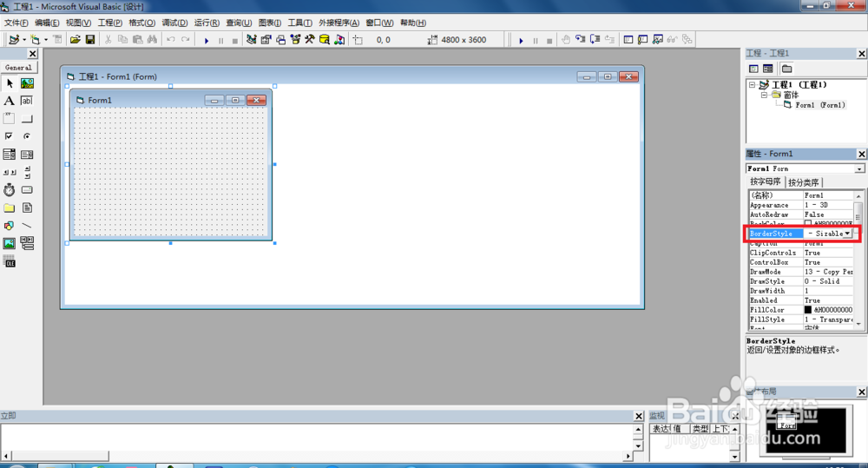Open the 帮助(H) menu

[x=413, y=23]
